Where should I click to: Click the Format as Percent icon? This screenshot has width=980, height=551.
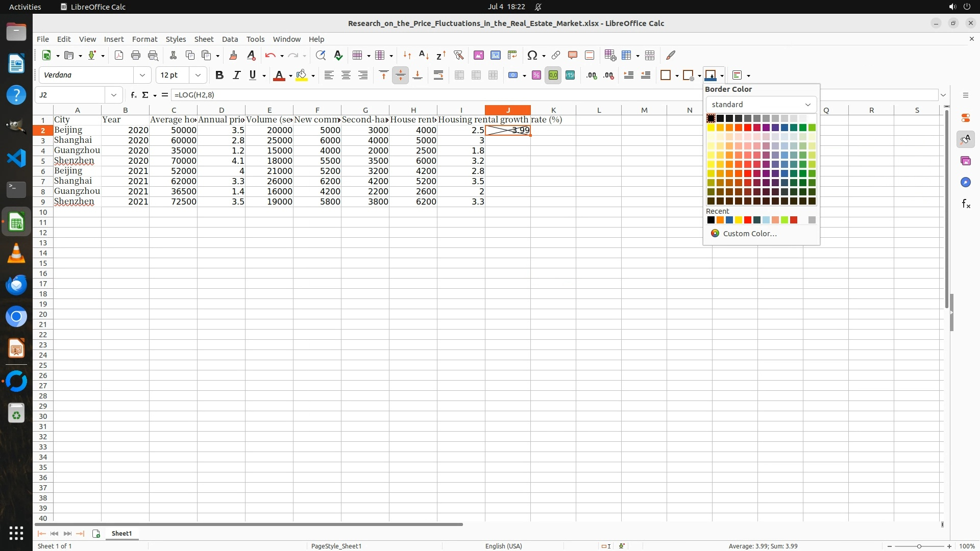(x=536, y=75)
